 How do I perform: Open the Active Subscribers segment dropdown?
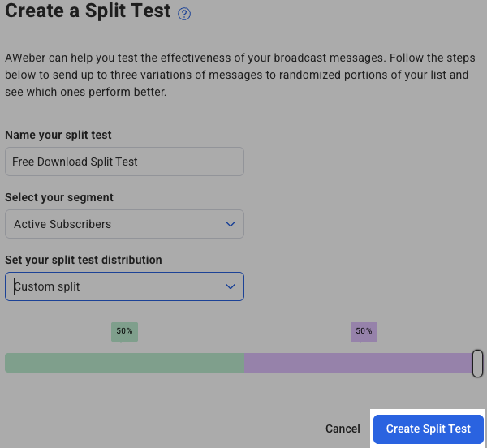pyautogui.click(x=124, y=224)
